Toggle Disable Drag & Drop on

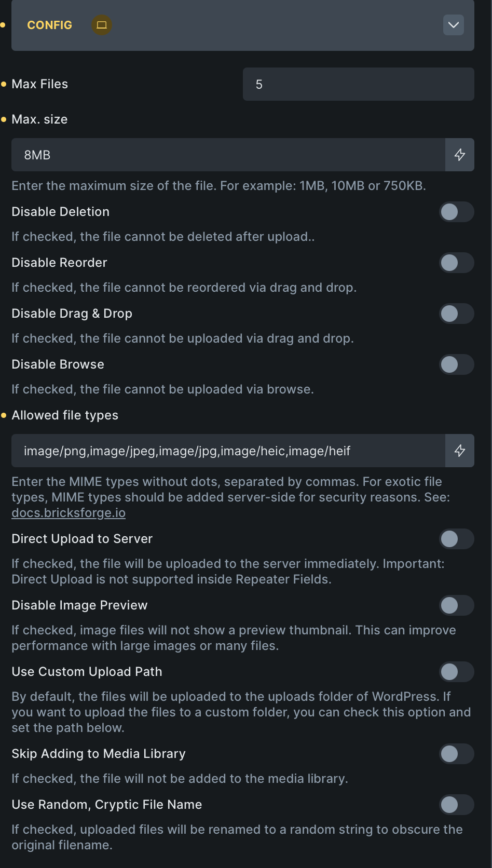(456, 314)
